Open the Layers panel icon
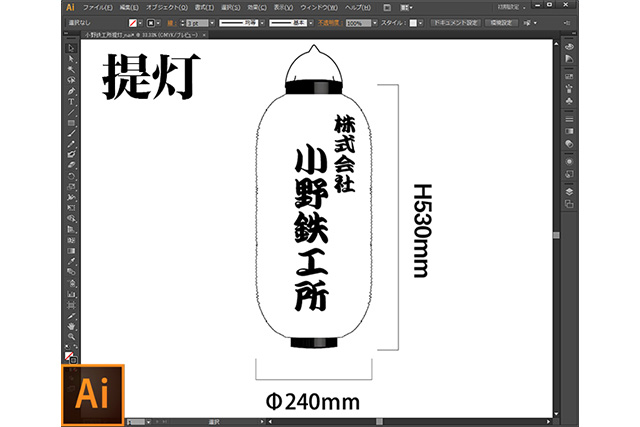 (569, 191)
